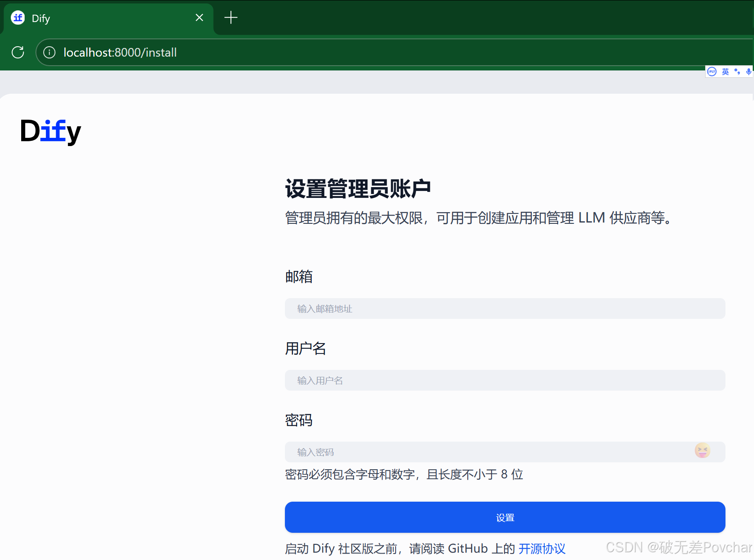Click the 密码 field label

(299, 420)
